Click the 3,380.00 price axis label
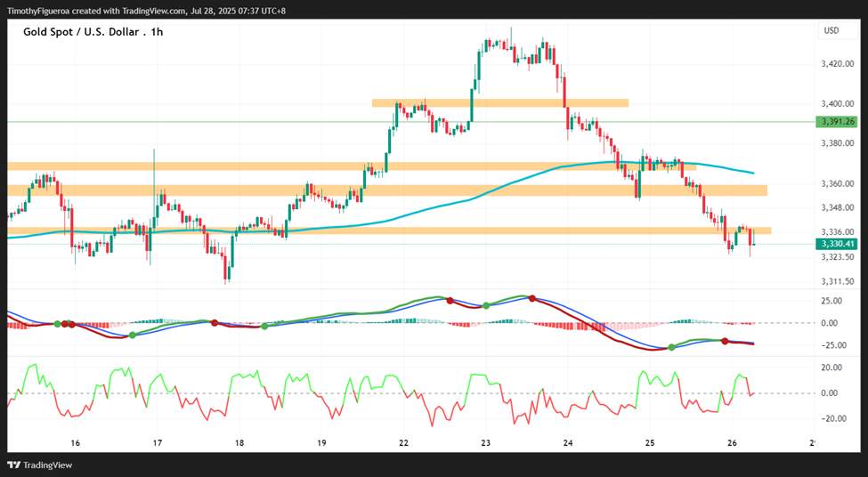868x477 pixels. [836, 143]
